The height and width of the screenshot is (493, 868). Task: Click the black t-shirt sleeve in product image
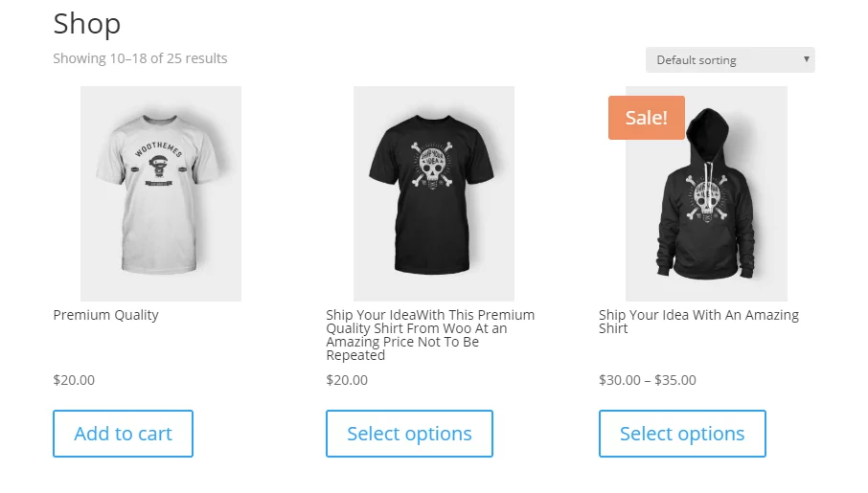pyautogui.click(x=383, y=158)
